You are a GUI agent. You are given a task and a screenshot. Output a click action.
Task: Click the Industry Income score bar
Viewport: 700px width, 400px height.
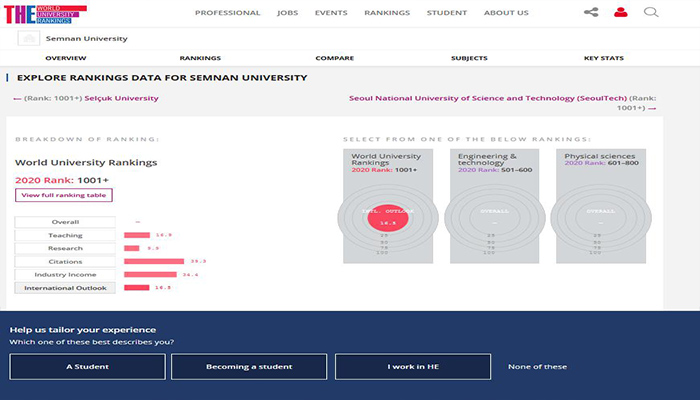[x=150, y=275]
